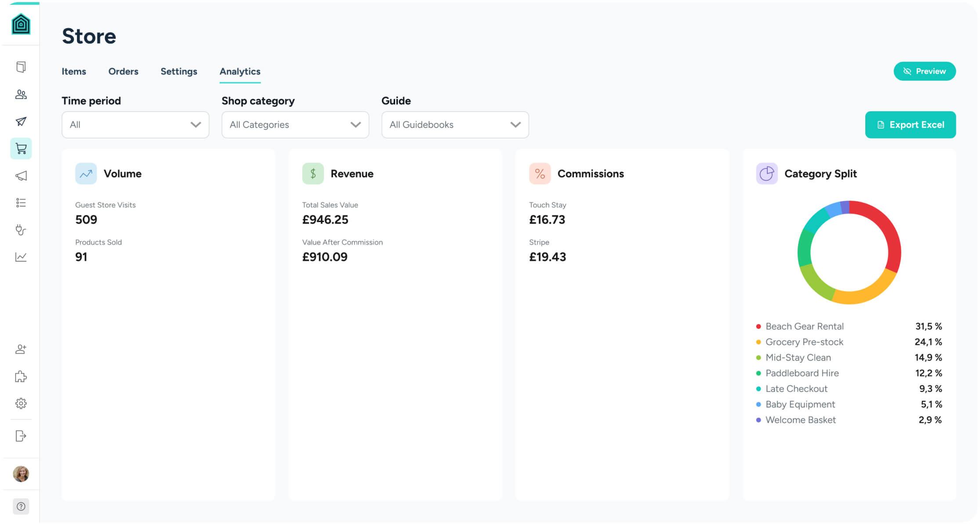Switch to the Orders tab
The height and width of the screenshot is (525, 980).
click(x=123, y=71)
